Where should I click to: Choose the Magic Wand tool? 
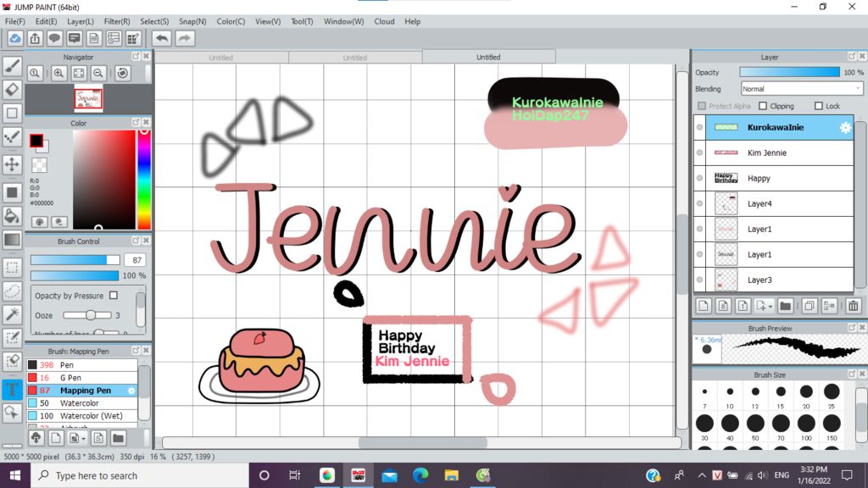pyautogui.click(x=12, y=314)
